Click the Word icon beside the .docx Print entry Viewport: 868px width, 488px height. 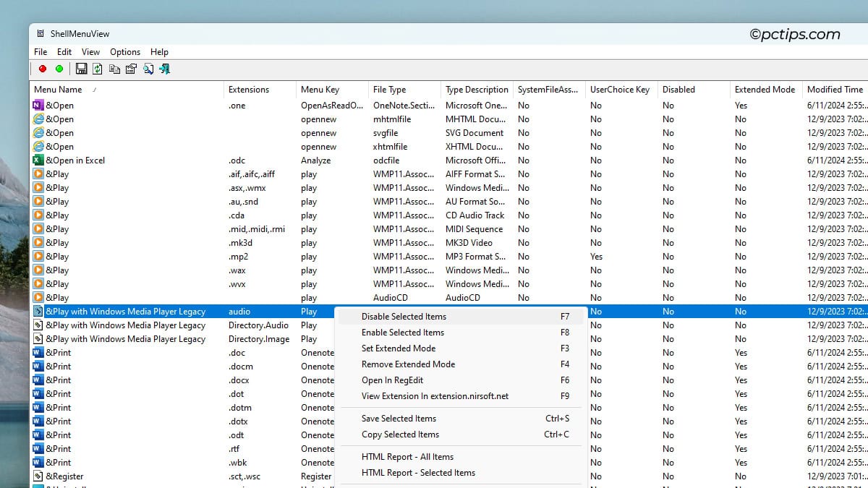[x=38, y=380]
